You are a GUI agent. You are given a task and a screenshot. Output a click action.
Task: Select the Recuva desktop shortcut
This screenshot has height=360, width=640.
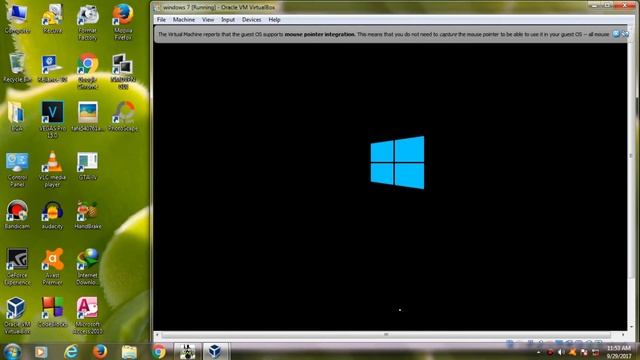[x=52, y=18]
